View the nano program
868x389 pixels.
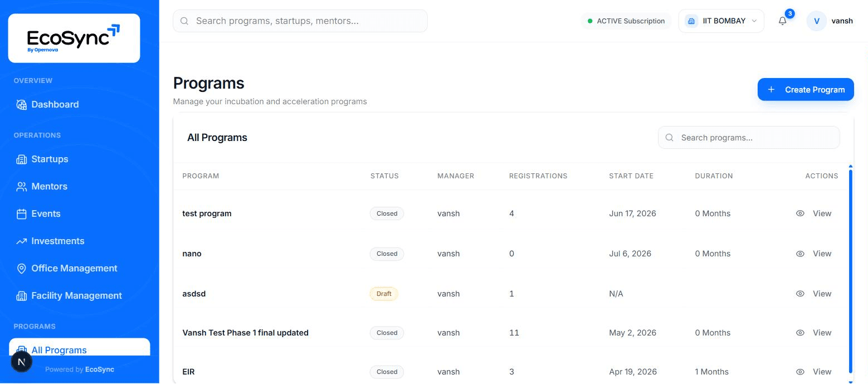(x=814, y=254)
